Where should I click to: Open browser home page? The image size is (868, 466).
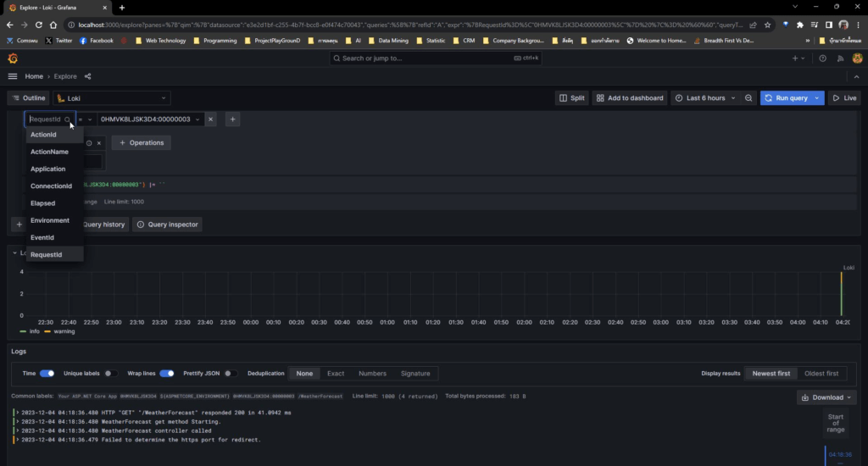[53, 25]
